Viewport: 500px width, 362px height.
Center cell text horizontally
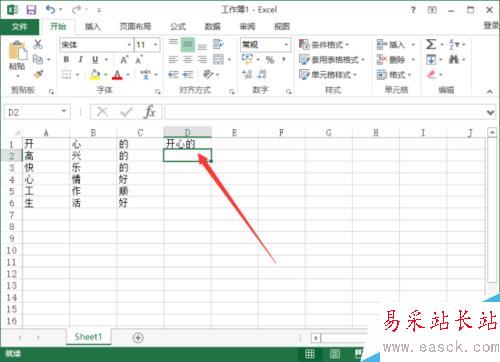(x=188, y=60)
